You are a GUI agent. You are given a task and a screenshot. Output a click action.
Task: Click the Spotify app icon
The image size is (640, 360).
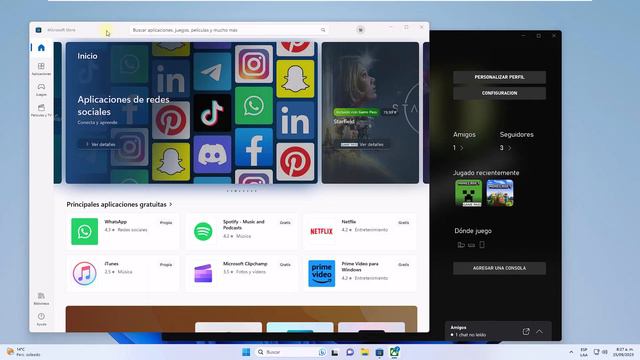click(x=203, y=231)
